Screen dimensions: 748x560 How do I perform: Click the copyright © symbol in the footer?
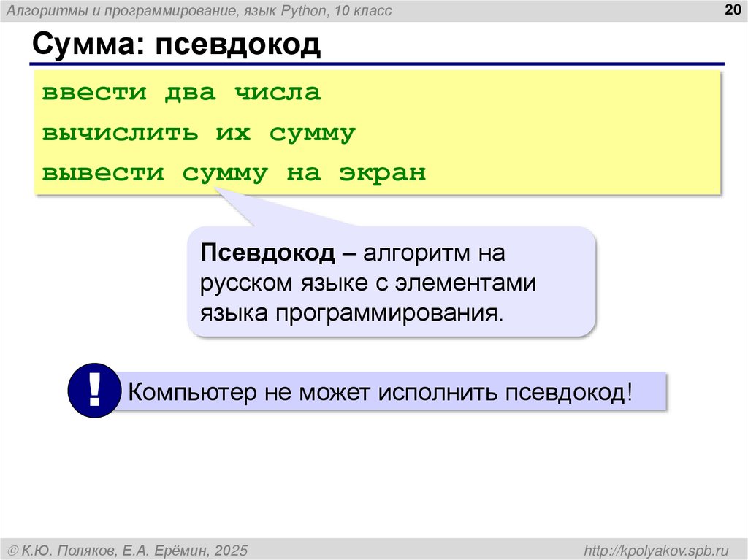pos(13,548)
